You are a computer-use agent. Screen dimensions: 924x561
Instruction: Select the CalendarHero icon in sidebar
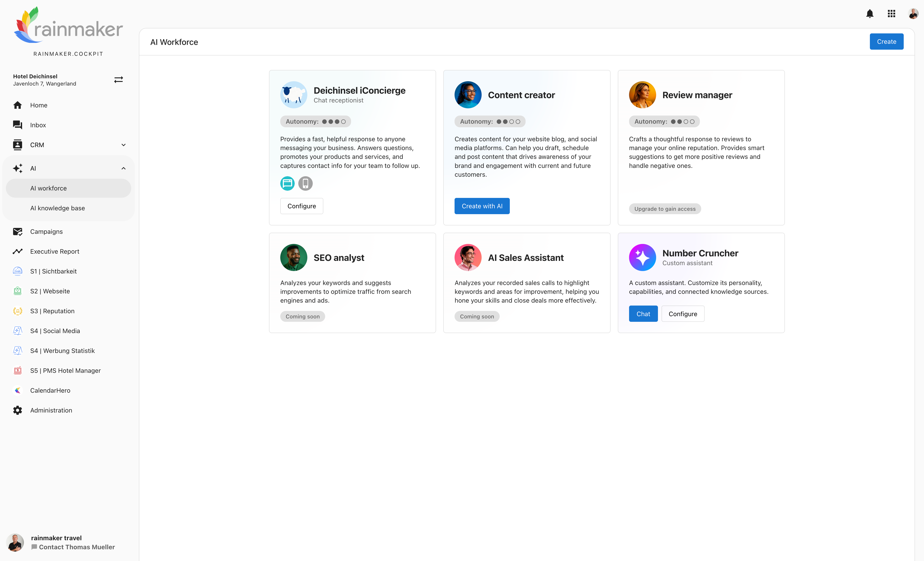coord(18,390)
